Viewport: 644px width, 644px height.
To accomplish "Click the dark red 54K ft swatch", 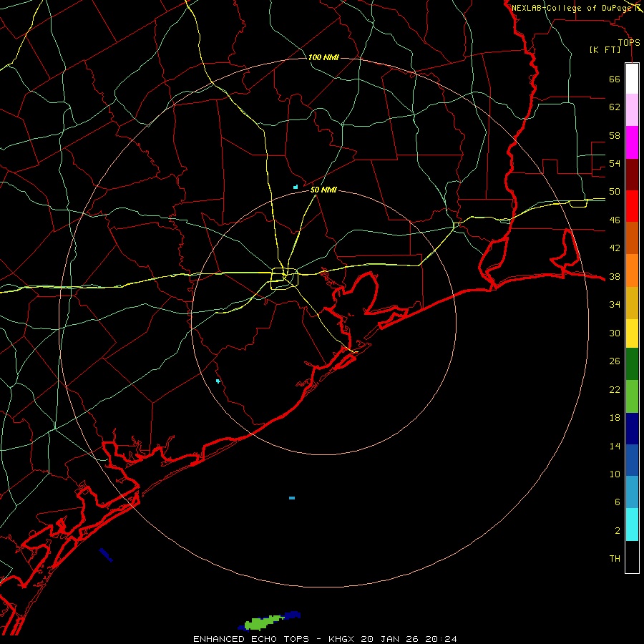I will pos(632,175).
